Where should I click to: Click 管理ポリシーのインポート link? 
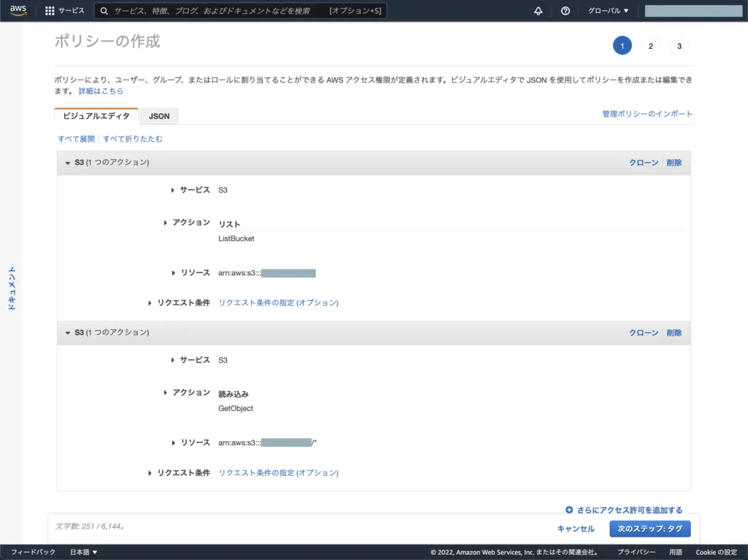coord(647,113)
